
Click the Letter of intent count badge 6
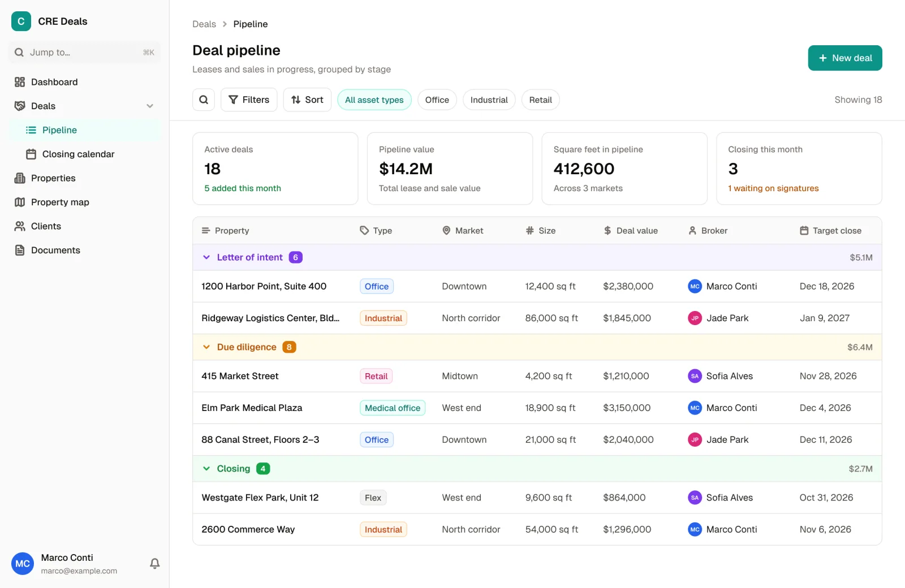coord(295,257)
